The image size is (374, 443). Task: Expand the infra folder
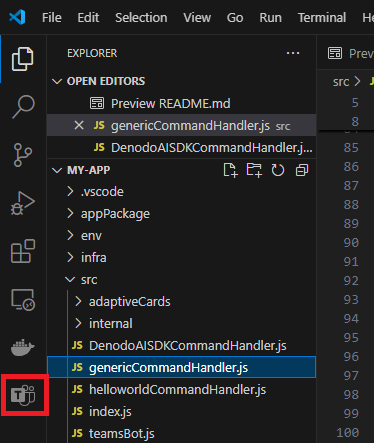coord(70,257)
